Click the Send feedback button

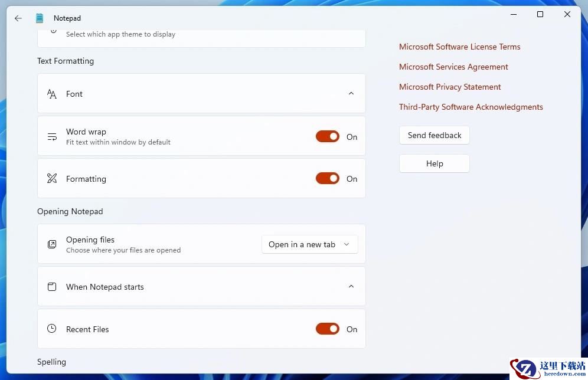[x=435, y=135]
